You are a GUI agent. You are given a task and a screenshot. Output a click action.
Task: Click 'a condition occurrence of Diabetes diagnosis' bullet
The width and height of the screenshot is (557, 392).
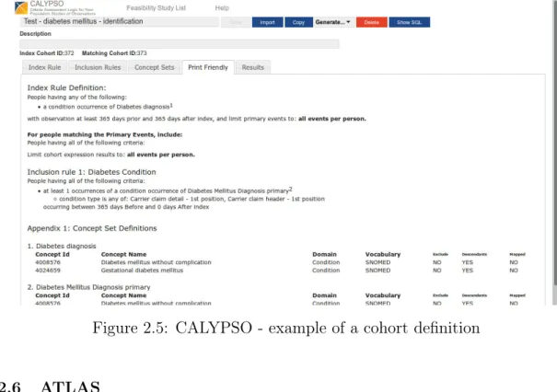pos(108,107)
